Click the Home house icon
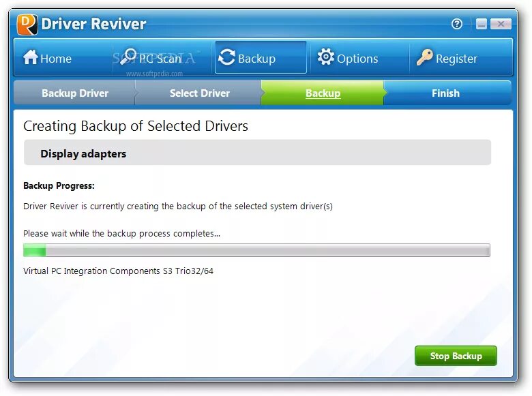The image size is (532, 396). tap(31, 57)
